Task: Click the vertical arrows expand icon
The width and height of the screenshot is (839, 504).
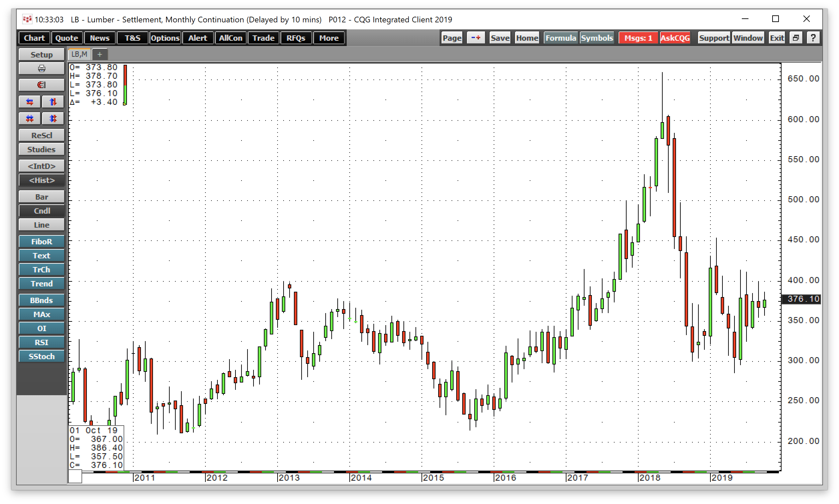Action: [x=53, y=101]
